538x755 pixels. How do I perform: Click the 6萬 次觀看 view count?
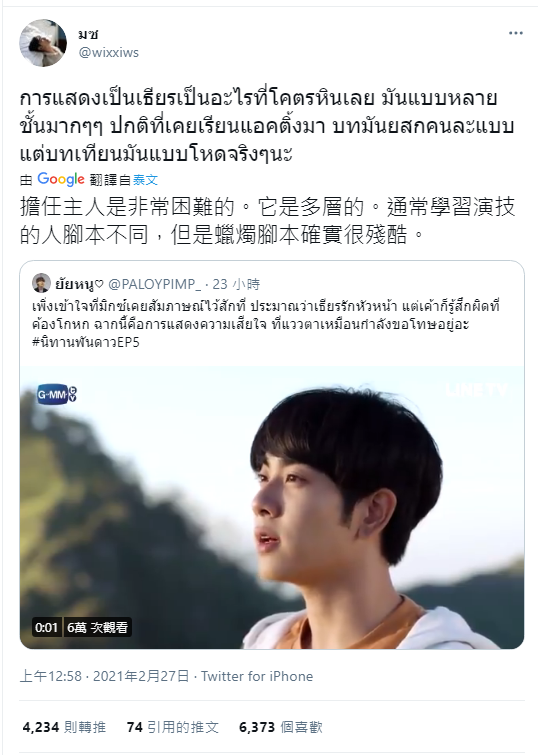(97, 627)
